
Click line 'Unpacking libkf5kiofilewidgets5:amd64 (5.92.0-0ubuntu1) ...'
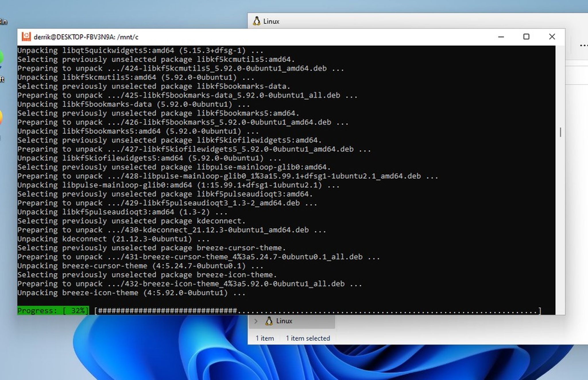coord(149,158)
